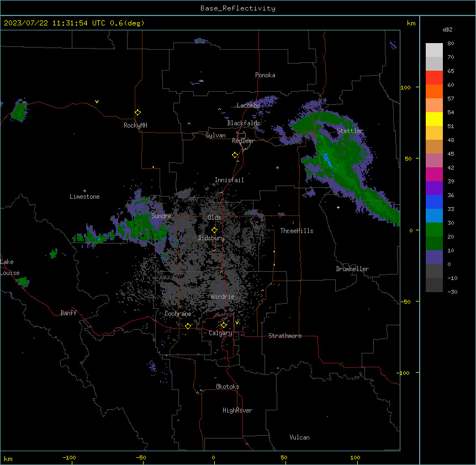This screenshot has height=465, width=476.
Task: Click the Lake Louise label
Action: coord(10,267)
